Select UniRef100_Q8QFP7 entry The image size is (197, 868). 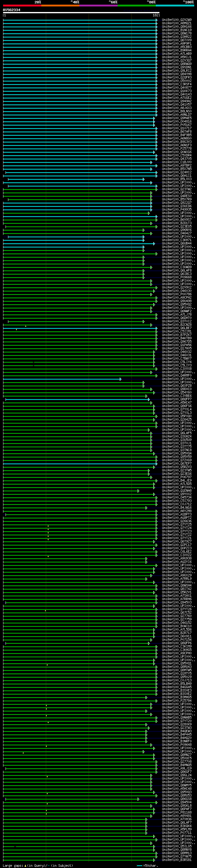tap(176, 399)
